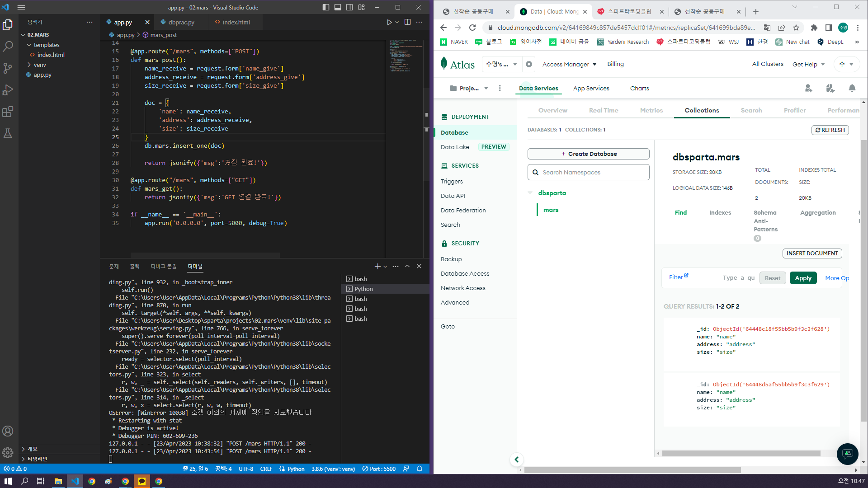The width and height of the screenshot is (868, 488).
Task: Open File Explorer from taskbar
Action: coord(58,481)
